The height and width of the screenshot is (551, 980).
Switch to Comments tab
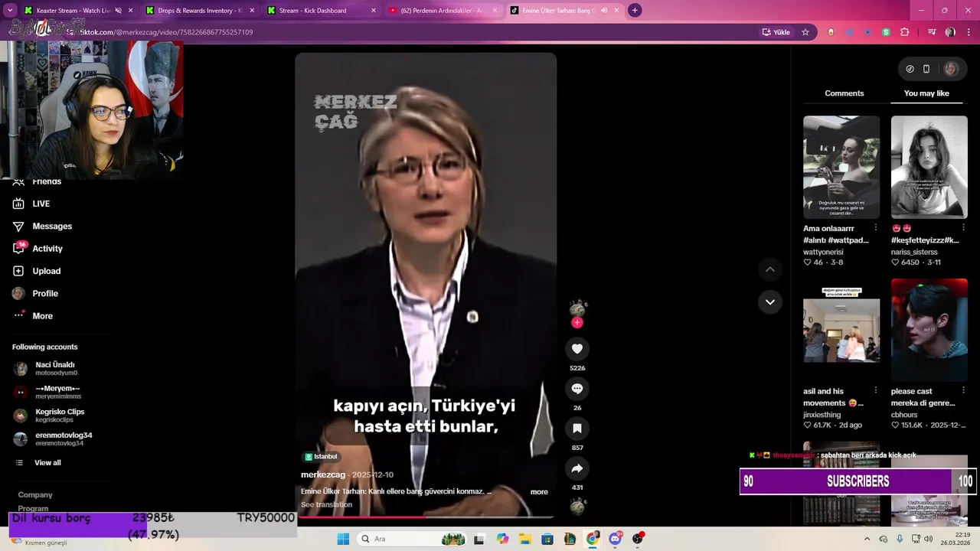click(x=844, y=93)
